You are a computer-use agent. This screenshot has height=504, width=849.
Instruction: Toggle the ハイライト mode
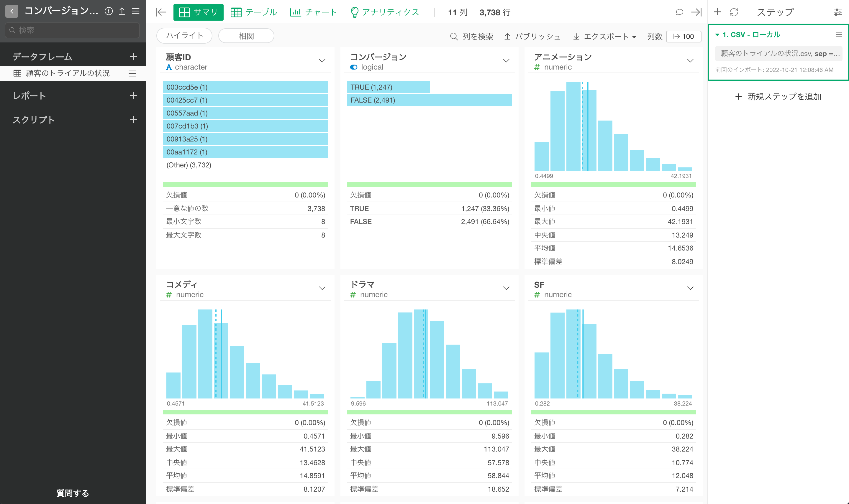coord(184,36)
